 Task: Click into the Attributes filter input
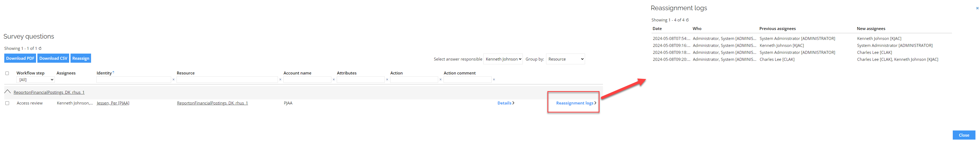click(361, 80)
